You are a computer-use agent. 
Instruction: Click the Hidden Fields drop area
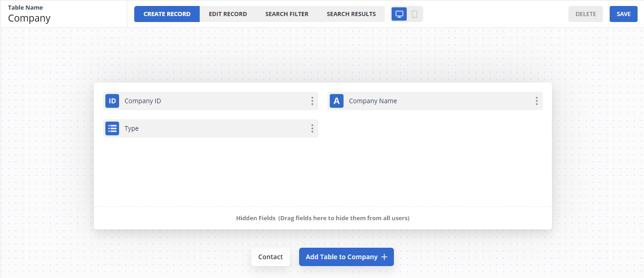[323, 218]
